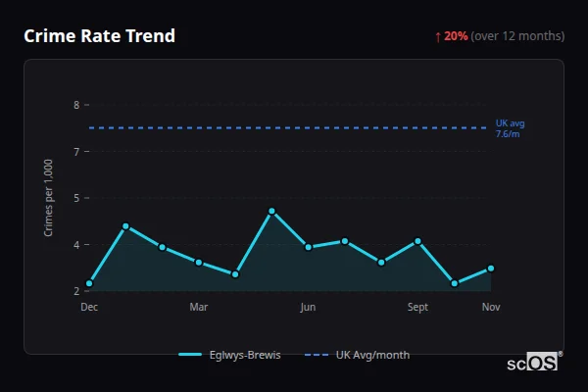Click the y-axis label 8
588x392 pixels.
[x=76, y=105]
